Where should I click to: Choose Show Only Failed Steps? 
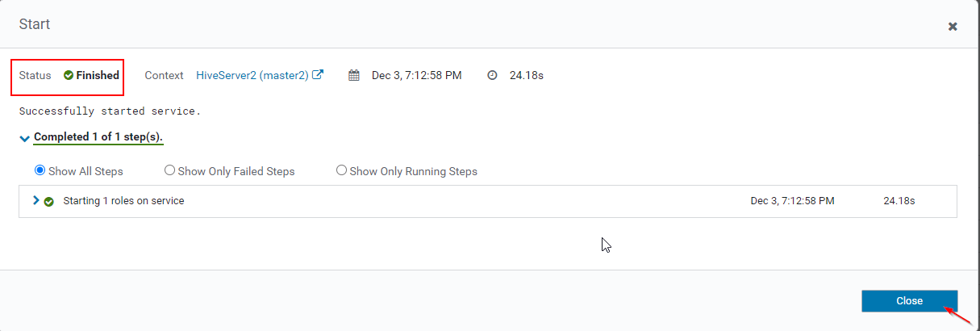[169, 171]
